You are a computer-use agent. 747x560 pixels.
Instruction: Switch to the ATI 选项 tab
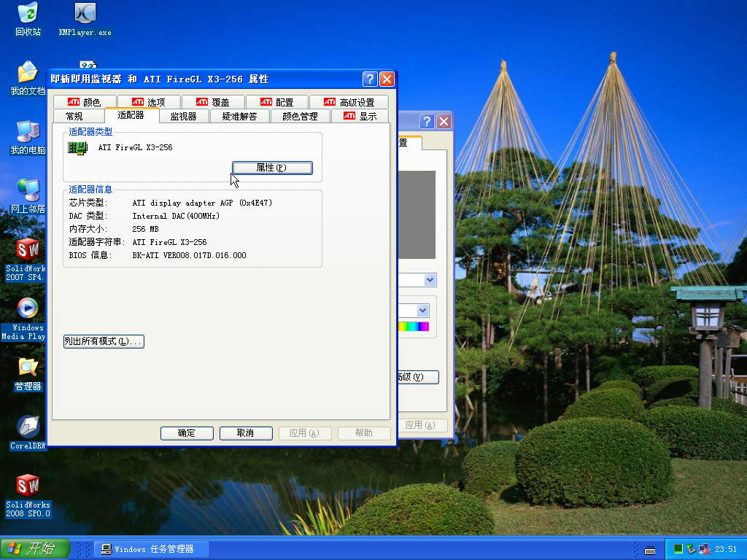[149, 102]
